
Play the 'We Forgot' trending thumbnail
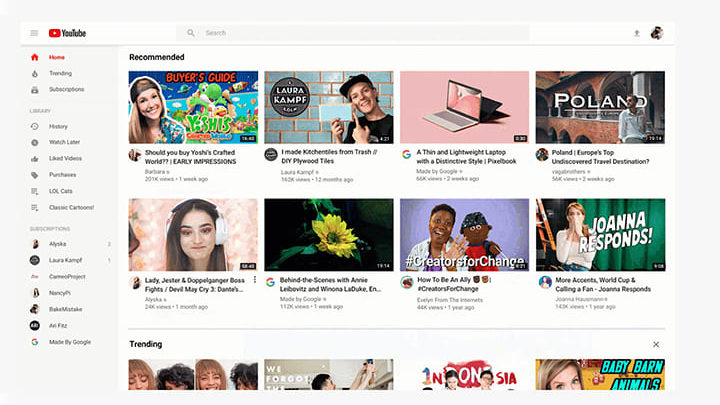click(329, 375)
